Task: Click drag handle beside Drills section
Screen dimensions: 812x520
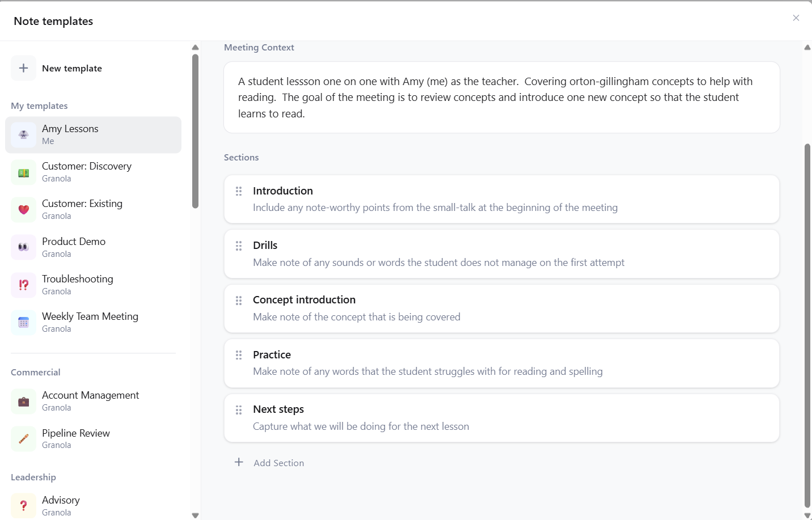Action: click(239, 246)
